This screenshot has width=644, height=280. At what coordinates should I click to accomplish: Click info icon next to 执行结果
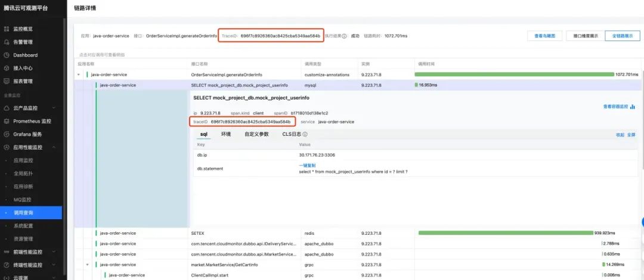pyautogui.click(x=344, y=36)
